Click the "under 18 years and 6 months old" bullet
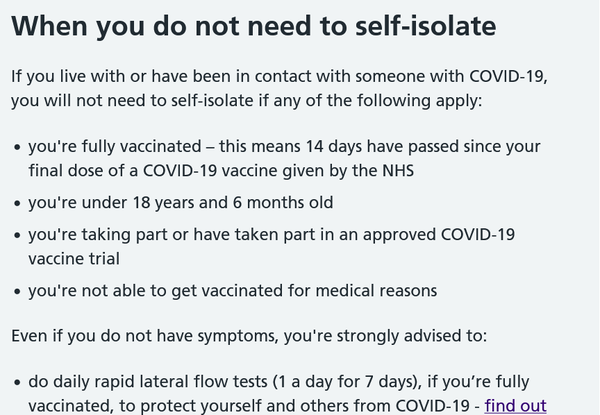Image resolution: width=600 pixels, height=415 pixels. pyautogui.click(x=180, y=202)
